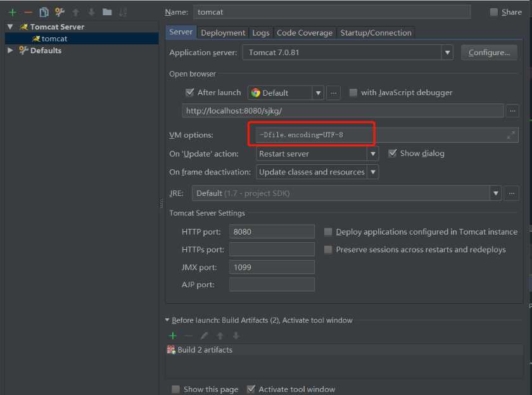Expand VM options field editor icon
This screenshot has height=395, width=532.
point(511,135)
